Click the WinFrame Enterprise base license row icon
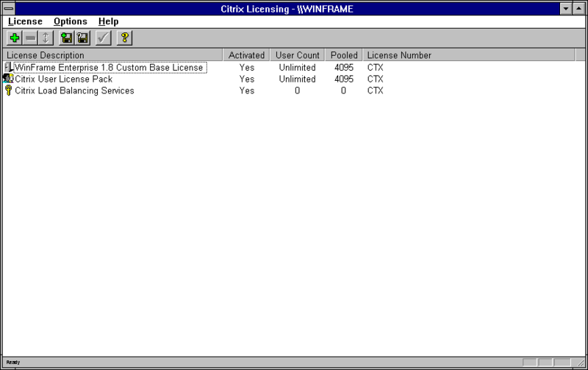 coord(8,68)
